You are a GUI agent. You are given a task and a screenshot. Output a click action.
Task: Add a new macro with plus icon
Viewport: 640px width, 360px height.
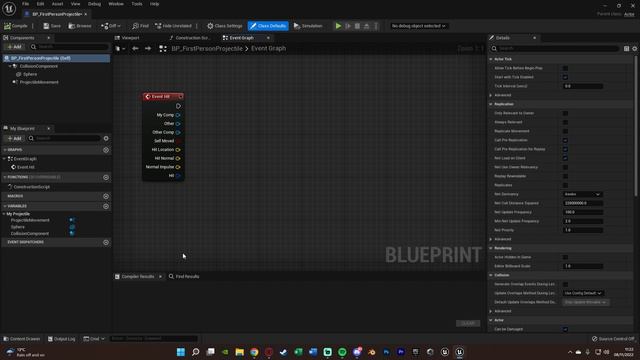pos(106,196)
